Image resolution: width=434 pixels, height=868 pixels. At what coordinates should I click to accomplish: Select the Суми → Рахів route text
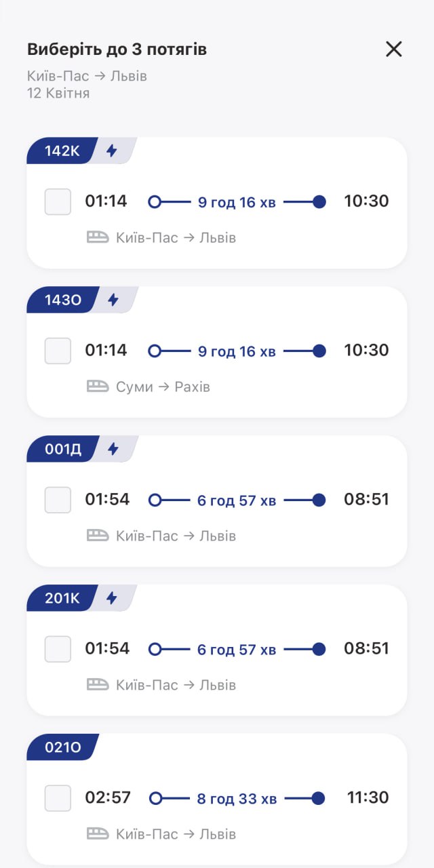coord(163,387)
